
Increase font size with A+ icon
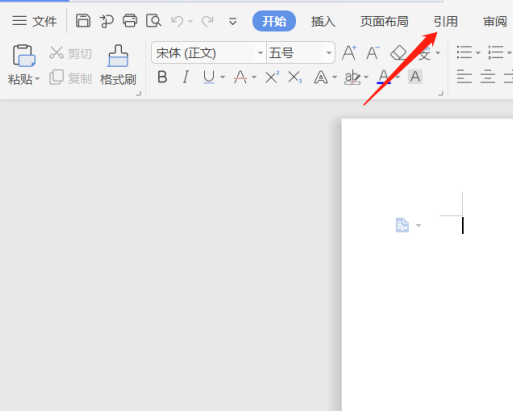tap(349, 53)
